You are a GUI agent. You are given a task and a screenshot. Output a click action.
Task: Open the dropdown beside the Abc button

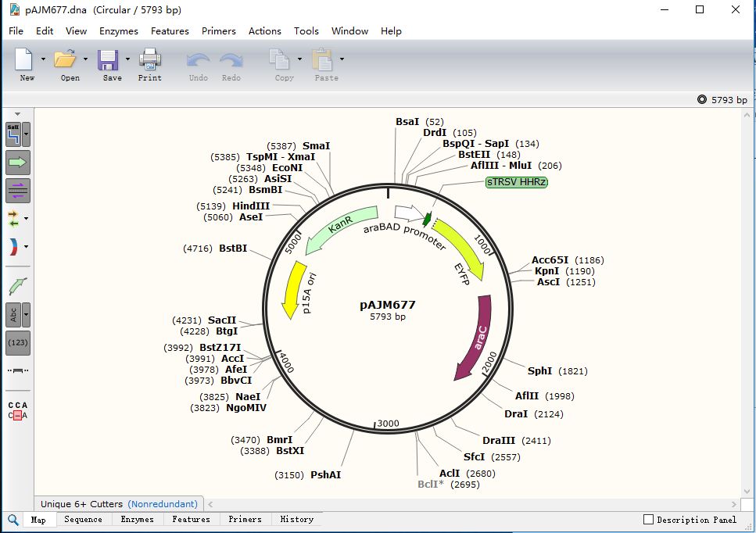[26, 315]
